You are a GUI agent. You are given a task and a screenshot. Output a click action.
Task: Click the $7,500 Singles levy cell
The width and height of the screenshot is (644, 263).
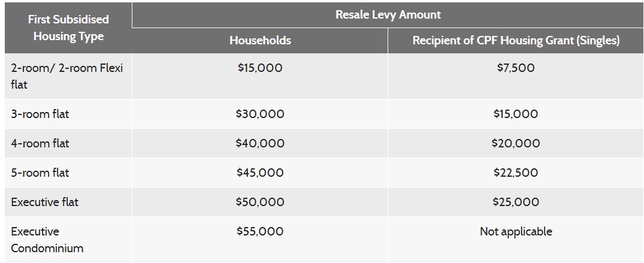(516, 68)
